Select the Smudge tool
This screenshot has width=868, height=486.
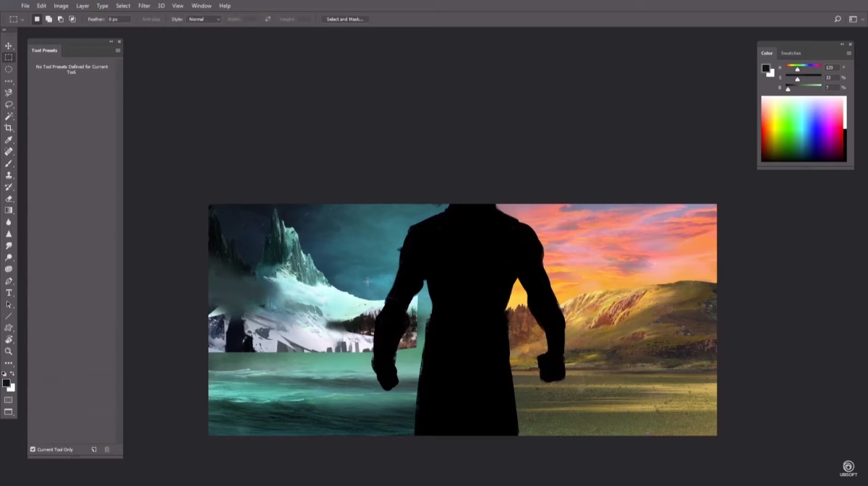pyautogui.click(x=9, y=246)
